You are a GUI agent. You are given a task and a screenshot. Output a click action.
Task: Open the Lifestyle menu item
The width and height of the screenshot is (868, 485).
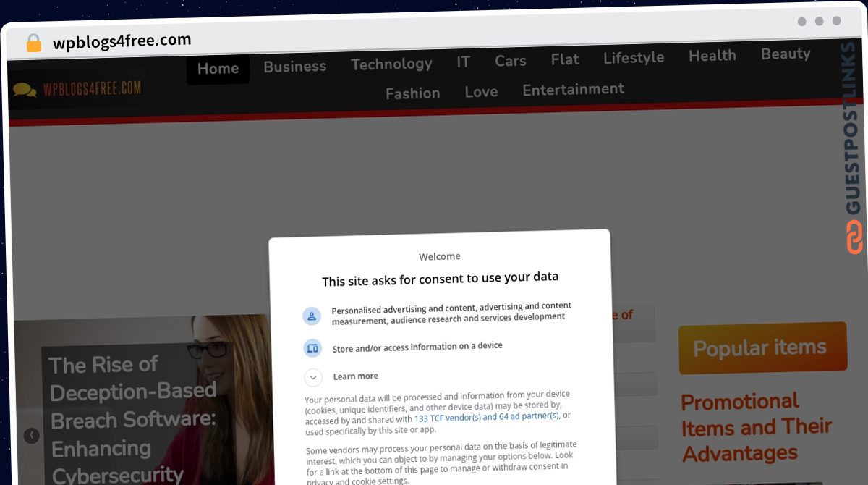pos(634,58)
